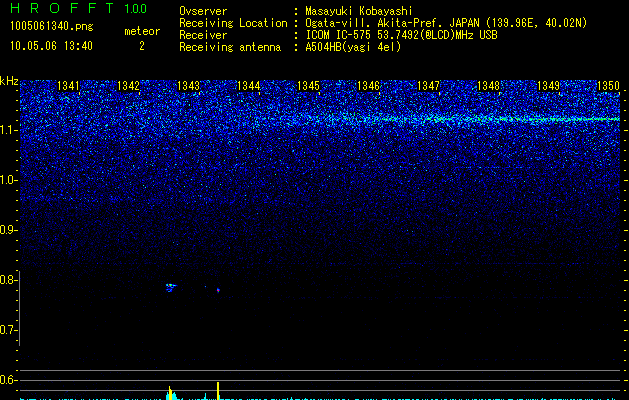Click the 1345 time marker
629x400 pixels.
pos(308,86)
